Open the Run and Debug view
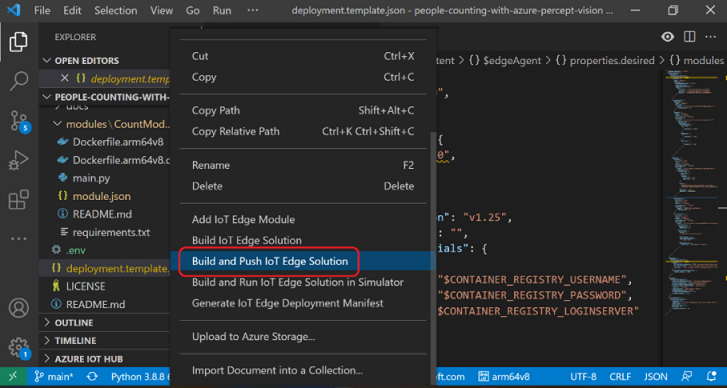Viewport: 727px width, 388px height. [x=19, y=160]
